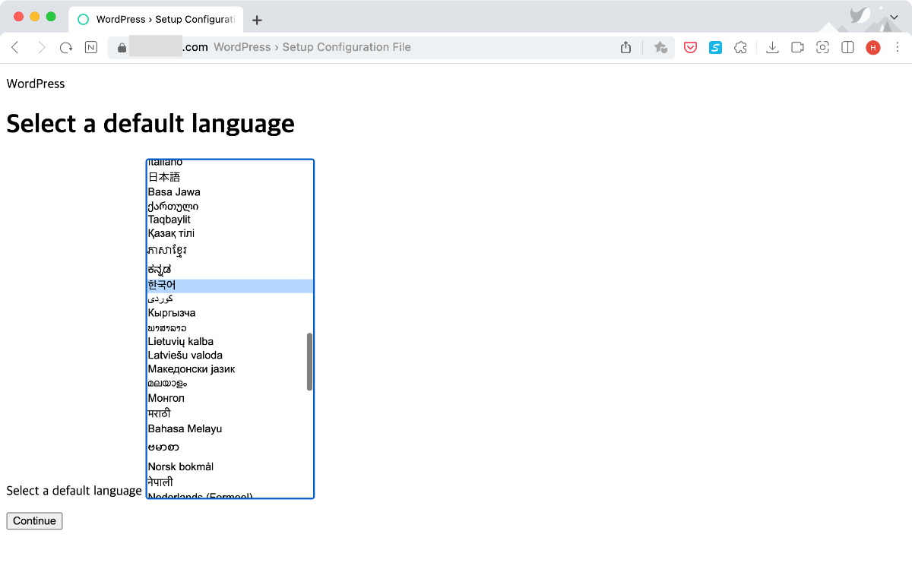Select the ಕನ್ನಡ language option
Viewport: 912px width, 588px height.
coord(230,269)
